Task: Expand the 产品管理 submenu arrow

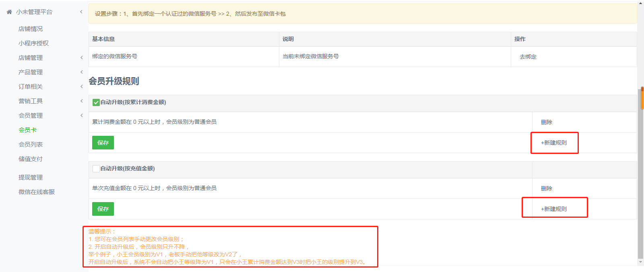Action: pos(81,72)
